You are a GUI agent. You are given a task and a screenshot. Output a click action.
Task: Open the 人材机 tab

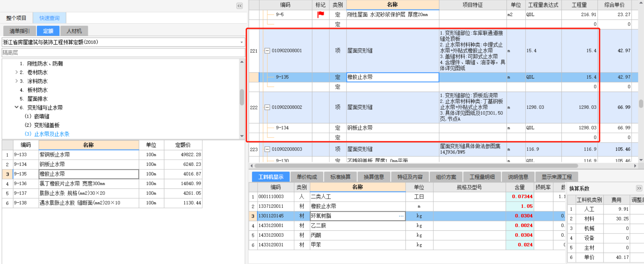click(x=74, y=31)
